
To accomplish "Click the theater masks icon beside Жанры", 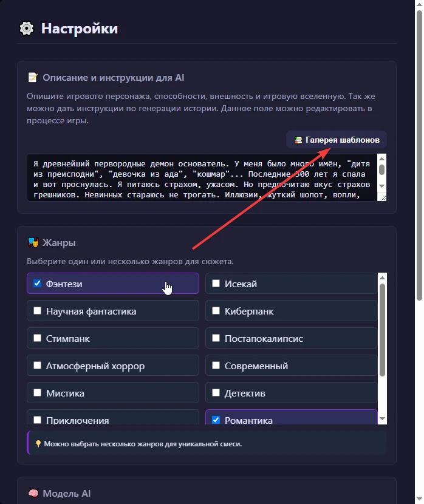I will click(x=33, y=242).
